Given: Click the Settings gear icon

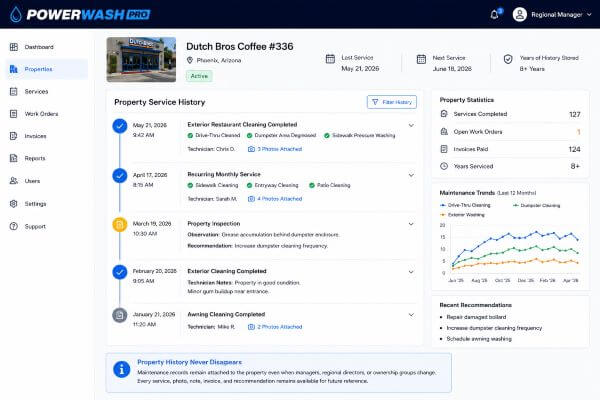Looking at the screenshot, I should pos(13,204).
